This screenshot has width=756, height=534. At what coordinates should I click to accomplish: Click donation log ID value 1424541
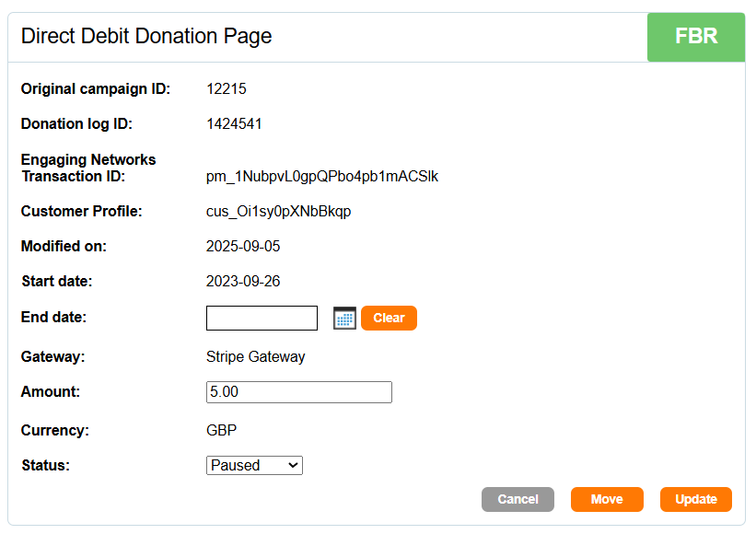(x=234, y=124)
